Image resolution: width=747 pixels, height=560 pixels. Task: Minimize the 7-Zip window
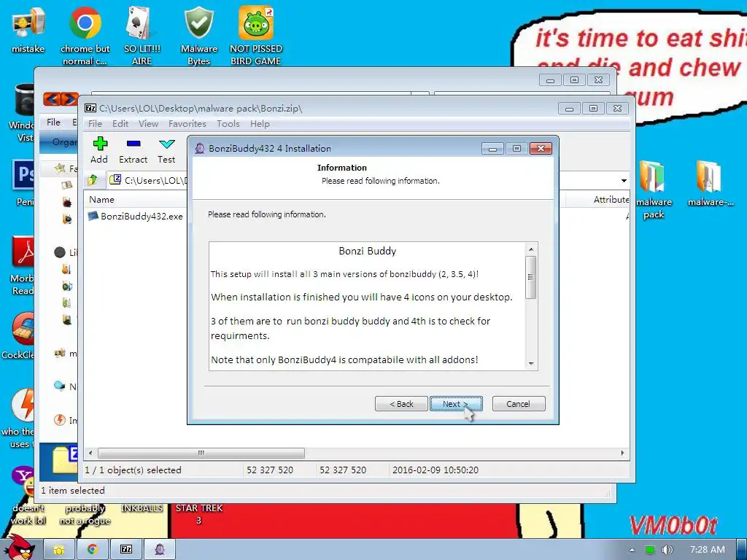coord(569,109)
